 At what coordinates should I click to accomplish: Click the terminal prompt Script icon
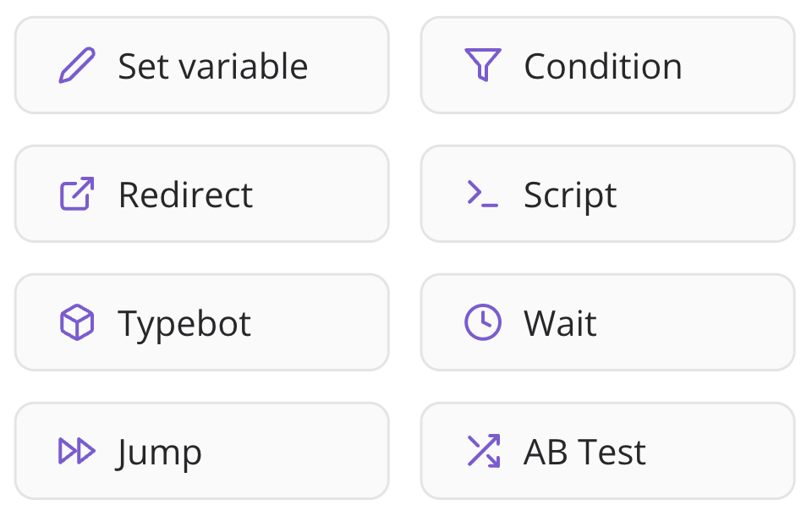(483, 195)
